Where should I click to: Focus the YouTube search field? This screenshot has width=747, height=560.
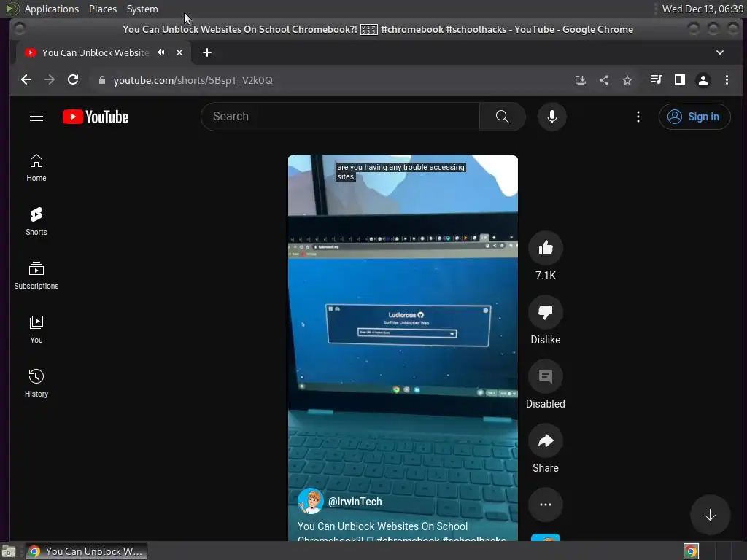[x=340, y=117]
